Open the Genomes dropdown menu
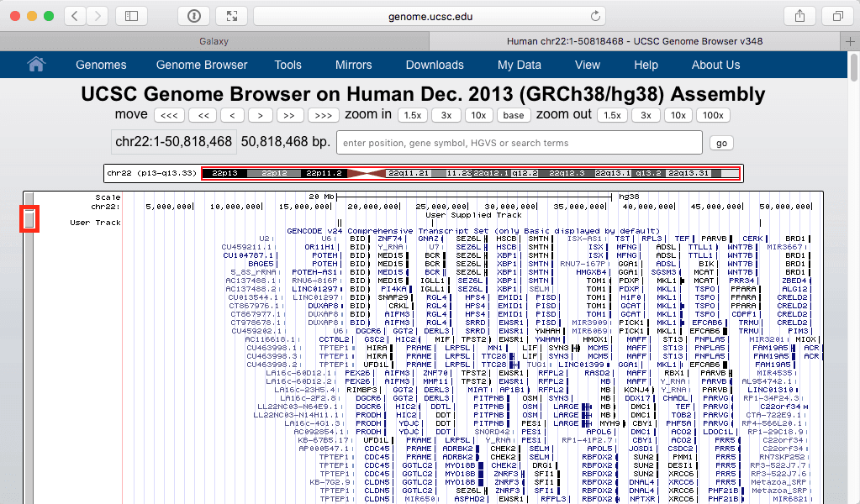The height and width of the screenshot is (504, 860). point(101,65)
